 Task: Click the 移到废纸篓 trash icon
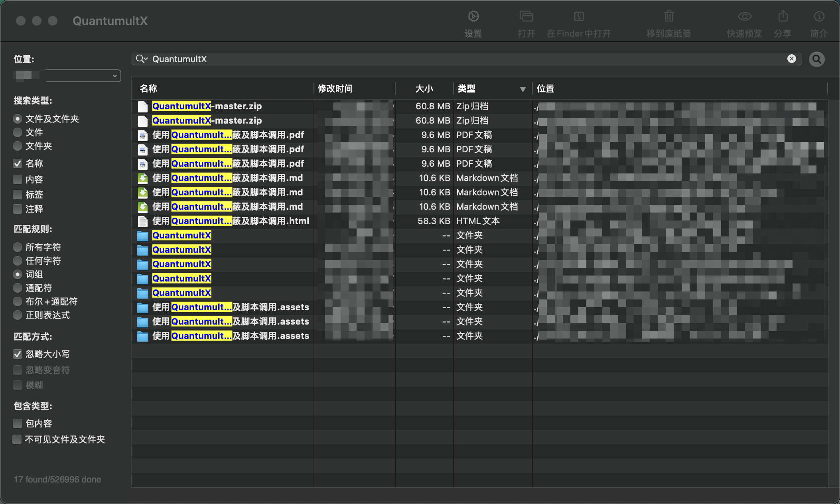669,16
